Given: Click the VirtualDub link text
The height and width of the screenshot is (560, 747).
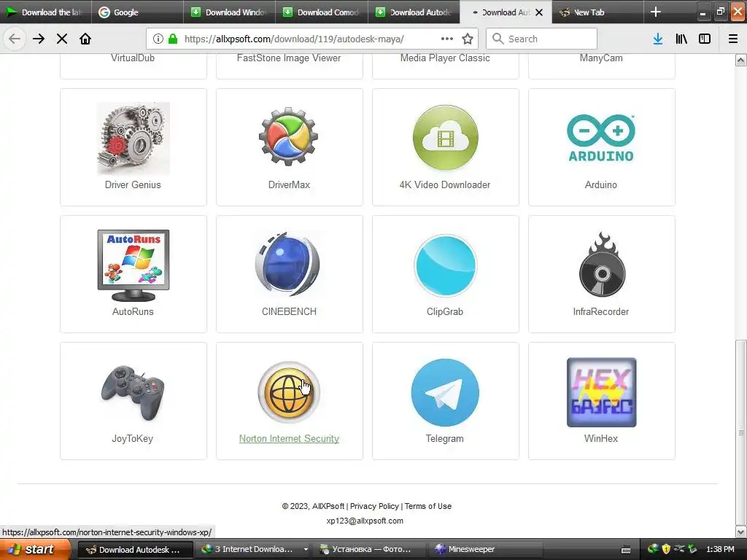Looking at the screenshot, I should point(133,58).
